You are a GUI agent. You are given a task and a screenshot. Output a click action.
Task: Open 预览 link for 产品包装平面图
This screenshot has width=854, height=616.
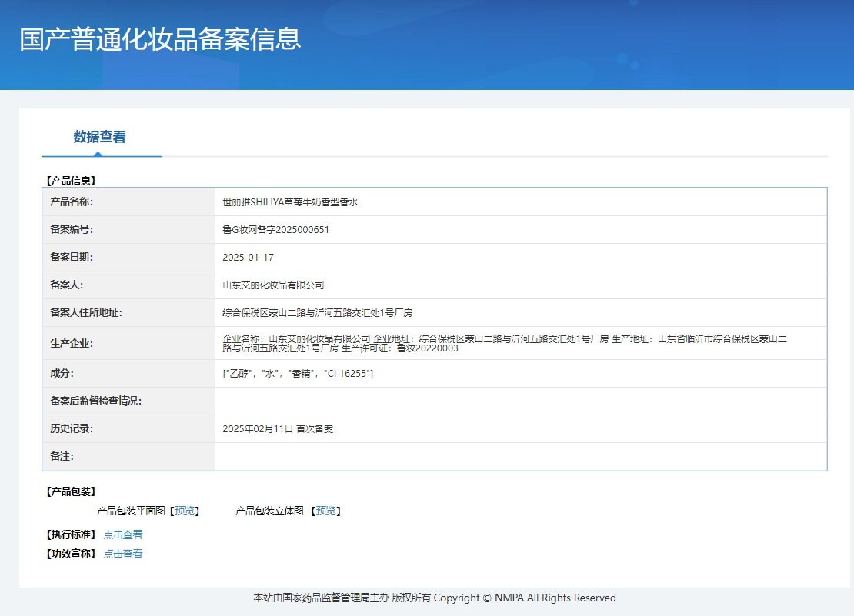[x=185, y=511]
